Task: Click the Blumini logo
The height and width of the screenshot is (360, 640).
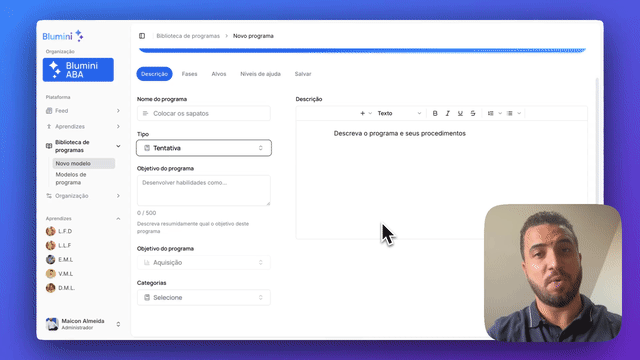Action: pos(63,36)
